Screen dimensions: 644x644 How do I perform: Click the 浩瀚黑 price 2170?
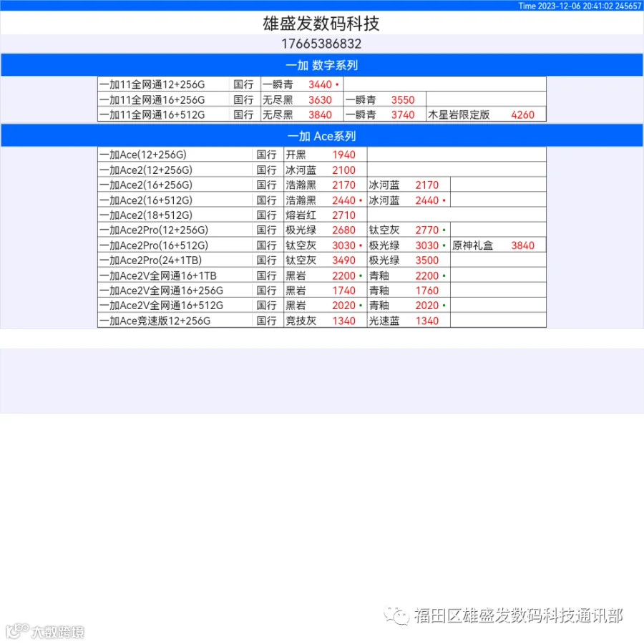(x=343, y=185)
